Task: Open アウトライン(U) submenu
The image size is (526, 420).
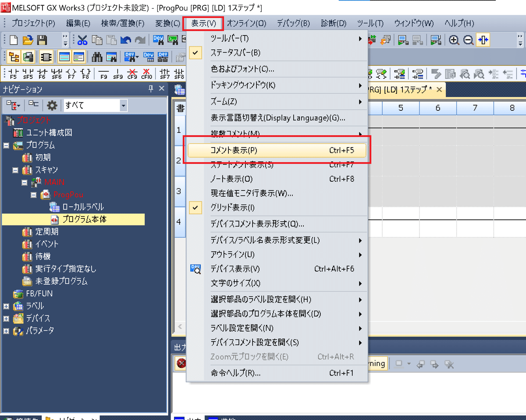Action: click(277, 254)
